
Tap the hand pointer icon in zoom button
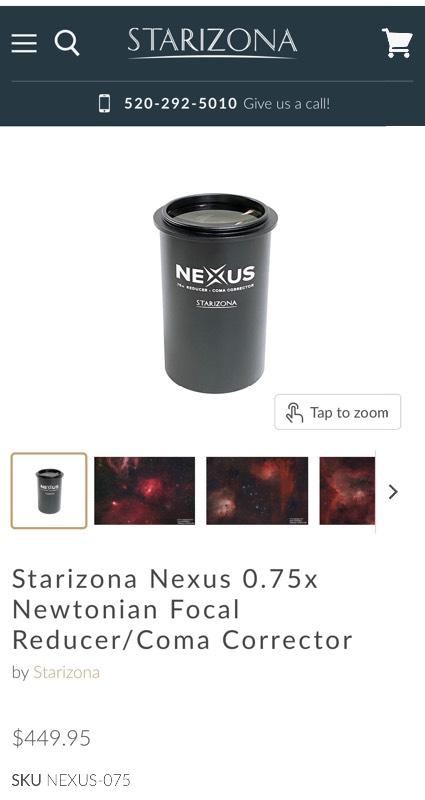click(x=294, y=412)
